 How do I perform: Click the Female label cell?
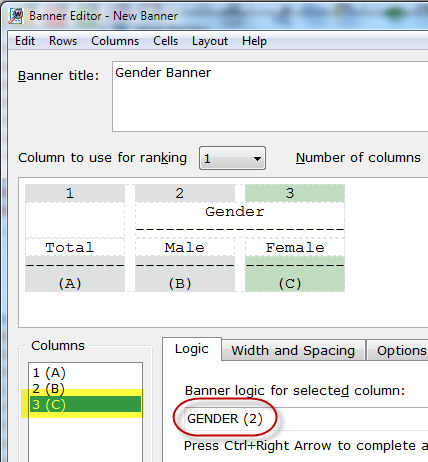click(295, 247)
